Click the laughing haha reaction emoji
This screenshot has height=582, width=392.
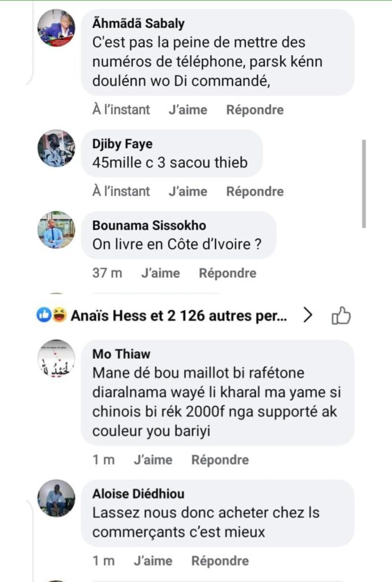point(59,315)
